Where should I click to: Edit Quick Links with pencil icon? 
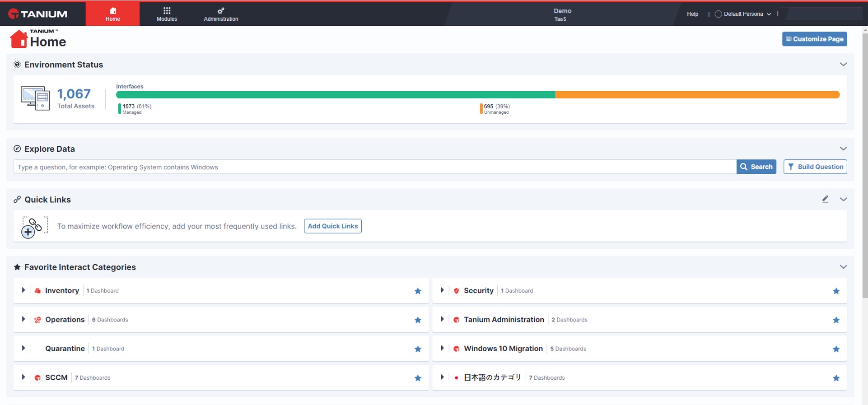(x=825, y=199)
